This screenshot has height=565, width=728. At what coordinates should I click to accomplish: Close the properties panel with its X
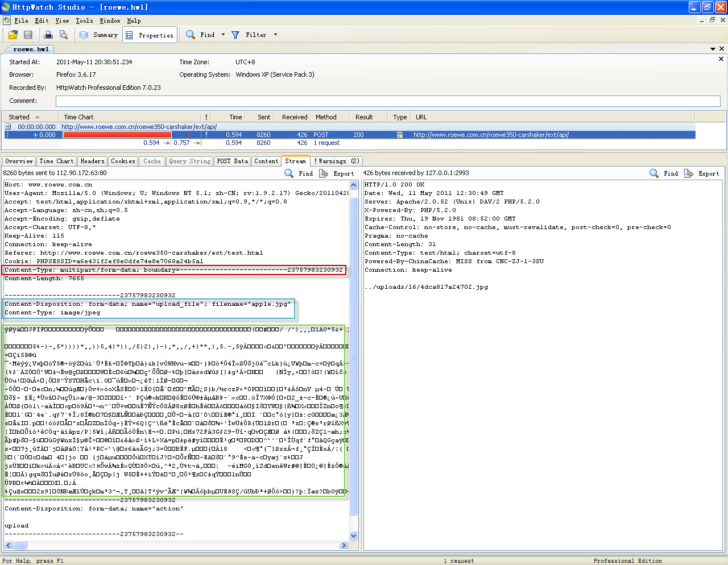pos(721,59)
